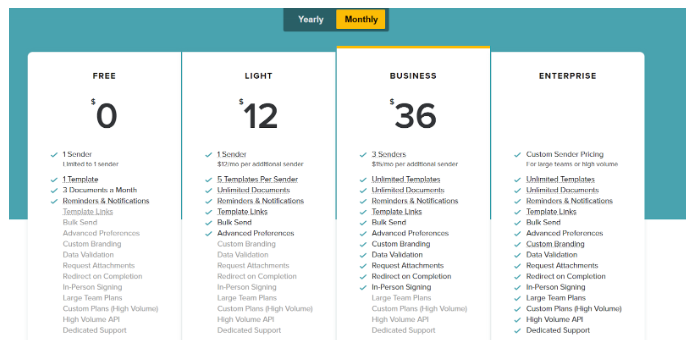Open 'Template Links' in Business plan
Viewport: 699px width, 361px height.
[397, 212]
